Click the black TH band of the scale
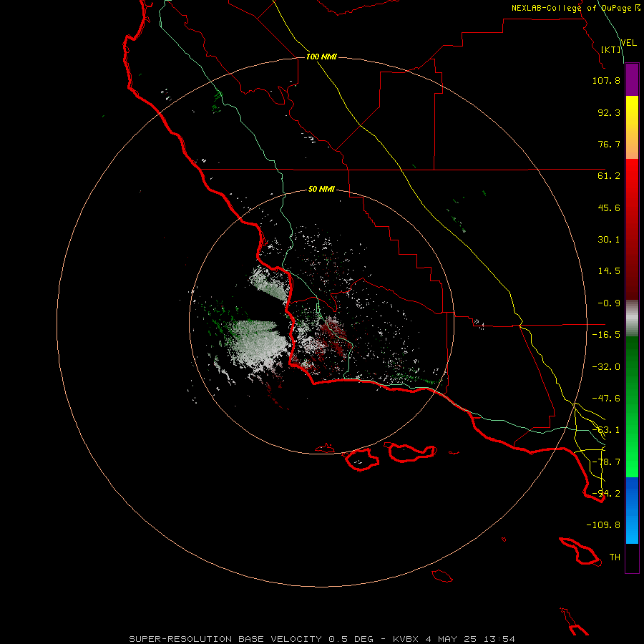Viewport: 644px width, 644px height. coord(632,558)
